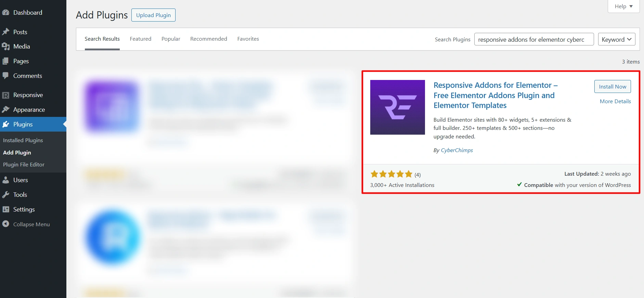Open Installed Plugins submenu item
The image size is (644, 298).
pyautogui.click(x=23, y=140)
